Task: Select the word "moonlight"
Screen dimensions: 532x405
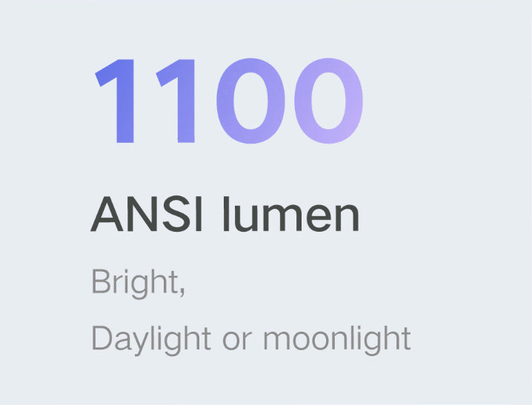Action: (x=337, y=338)
